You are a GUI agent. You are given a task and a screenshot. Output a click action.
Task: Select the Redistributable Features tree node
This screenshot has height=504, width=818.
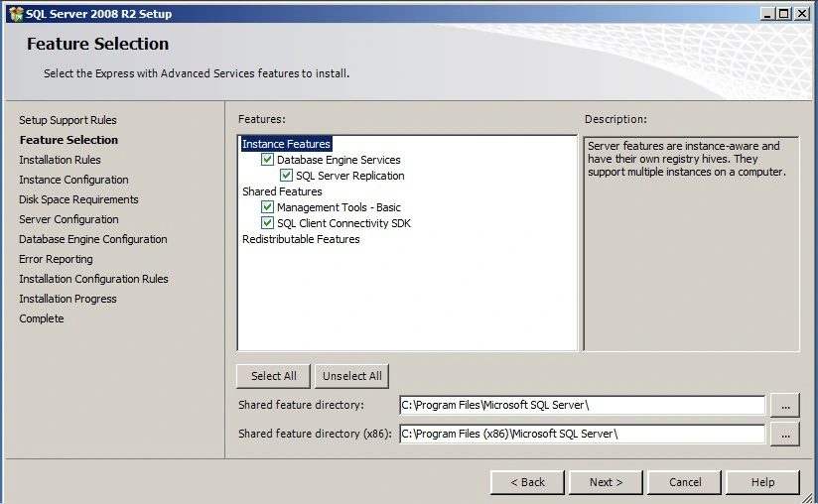(301, 239)
